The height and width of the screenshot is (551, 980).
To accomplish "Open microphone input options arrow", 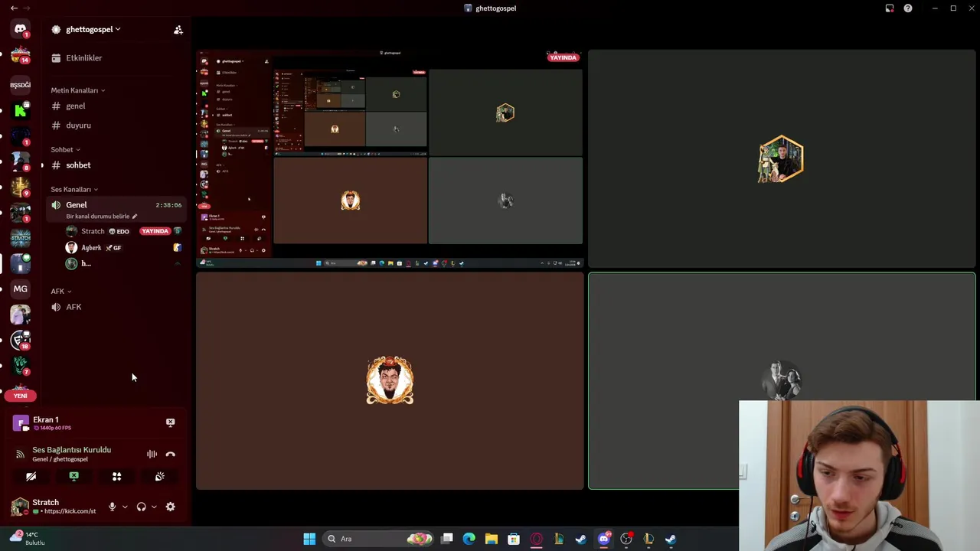I will (x=125, y=507).
